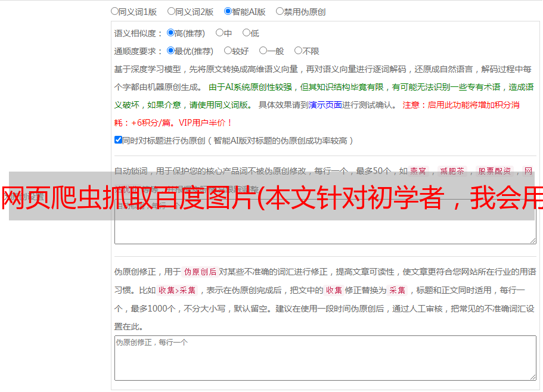
Task: Grab resize handle of 伪原创修正 text area
Action: 533,377
